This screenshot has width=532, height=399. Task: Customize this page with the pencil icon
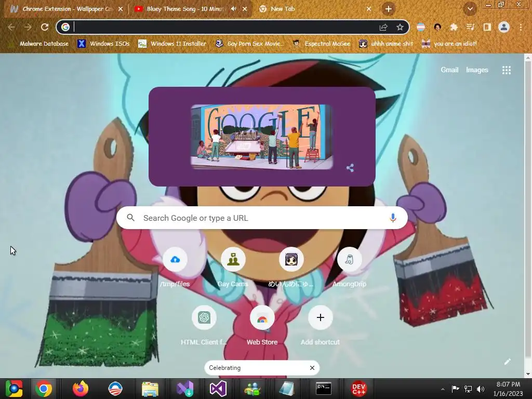[x=507, y=362]
